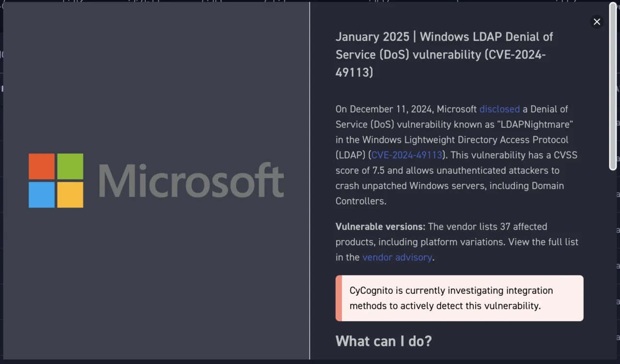Follow the "vendor advisory" link
The image size is (620, 364).
tap(397, 257)
